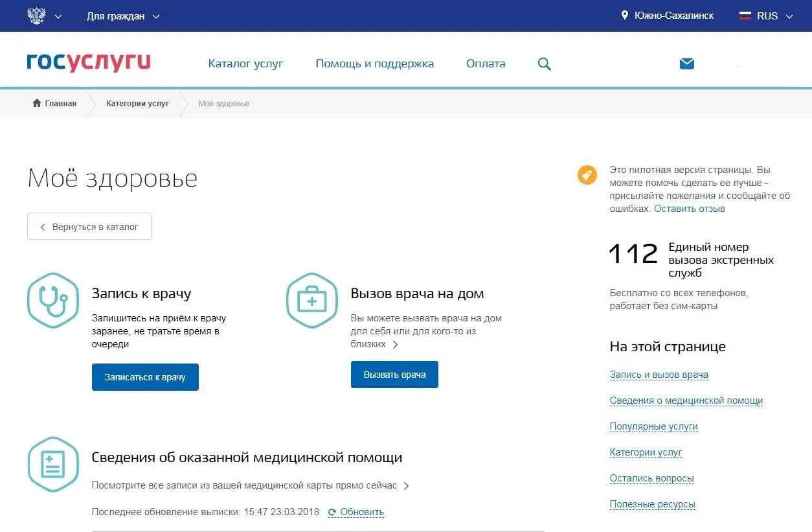
Task: Change city from Южно-Сахалинск
Action: pyautogui.click(x=673, y=16)
